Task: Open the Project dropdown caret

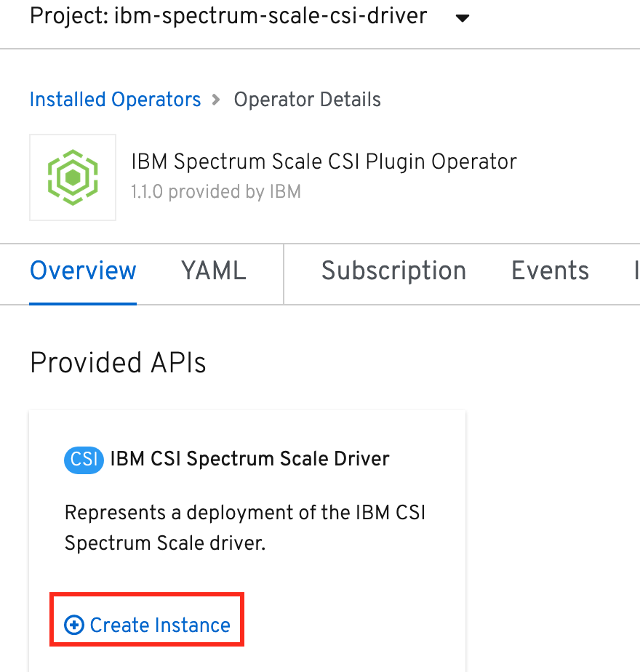Action: (x=462, y=18)
